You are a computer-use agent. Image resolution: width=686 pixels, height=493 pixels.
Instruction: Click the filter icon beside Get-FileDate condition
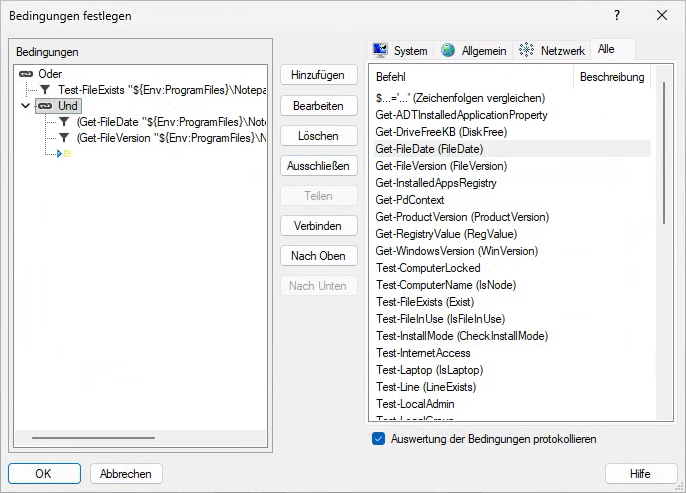[x=64, y=122]
